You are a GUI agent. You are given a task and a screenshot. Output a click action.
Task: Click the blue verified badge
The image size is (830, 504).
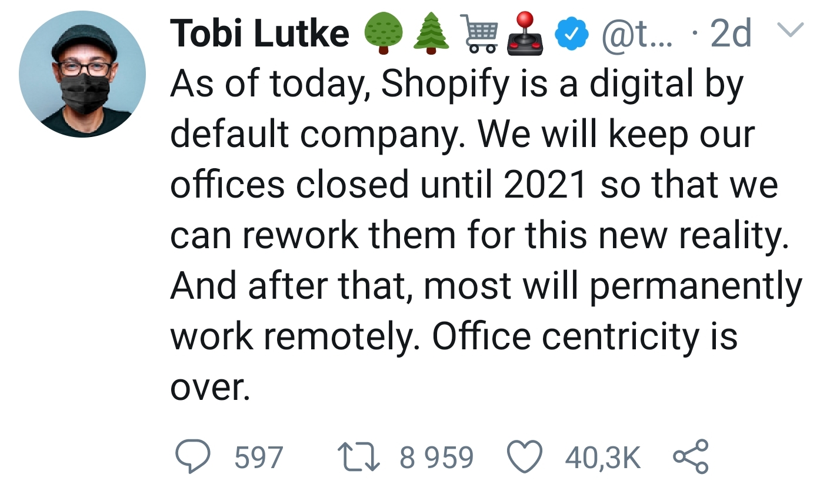(x=572, y=34)
